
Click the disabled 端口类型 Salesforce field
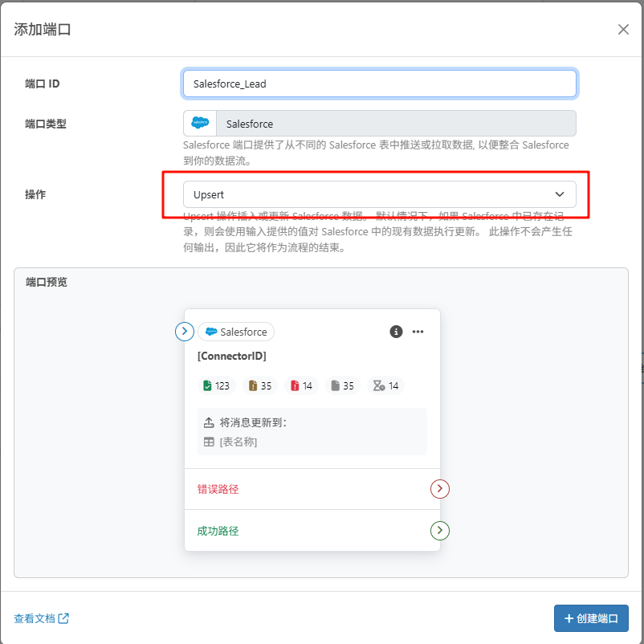395,124
